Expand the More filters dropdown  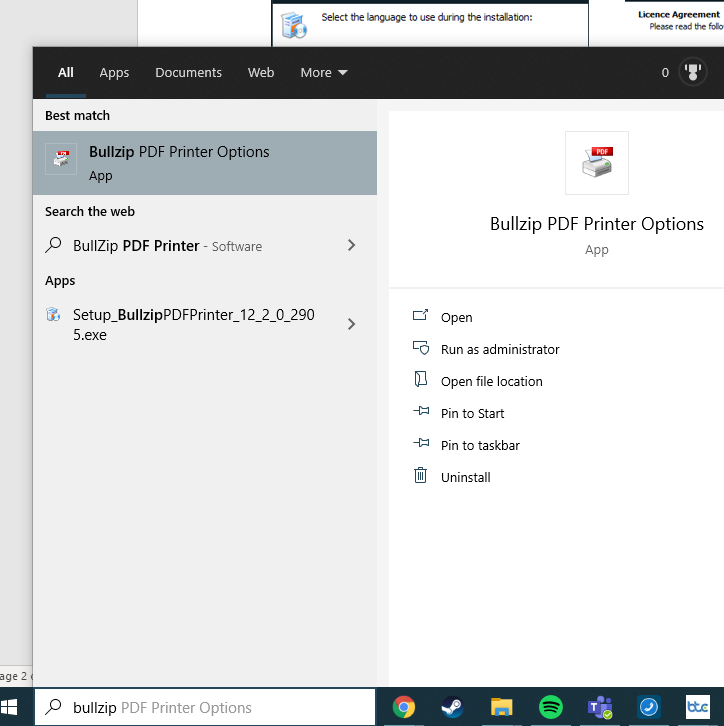point(324,73)
